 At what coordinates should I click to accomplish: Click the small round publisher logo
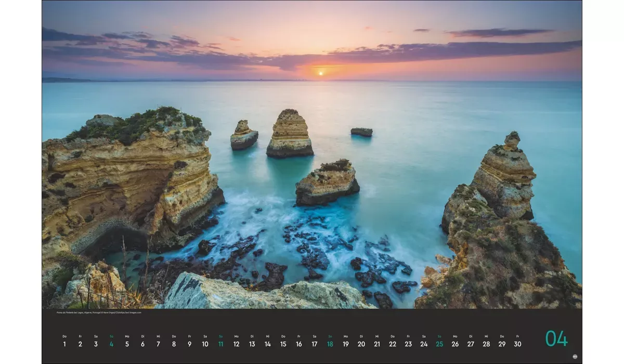[575, 357]
